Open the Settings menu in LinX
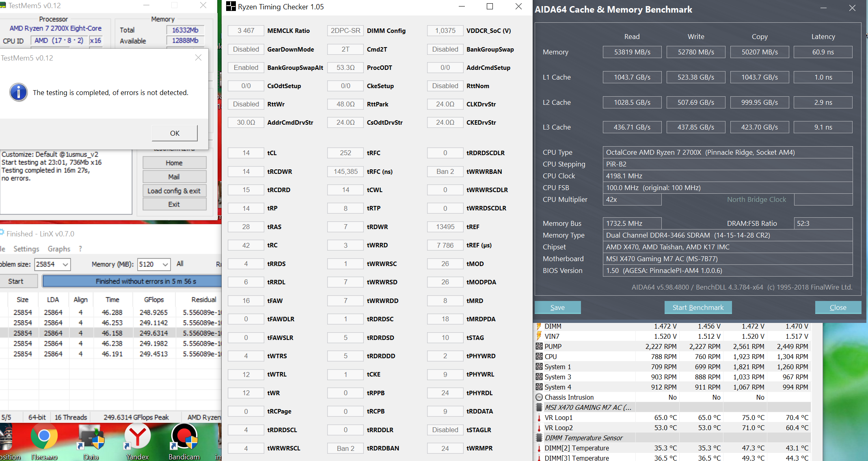 [26, 249]
